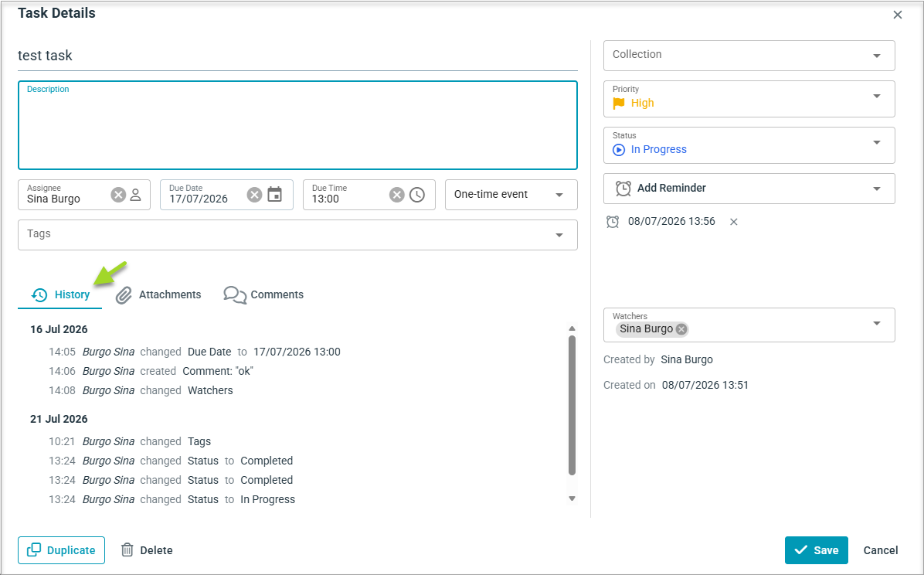This screenshot has height=575, width=924.
Task: Open the Priority dropdown showing High
Action: click(x=749, y=98)
